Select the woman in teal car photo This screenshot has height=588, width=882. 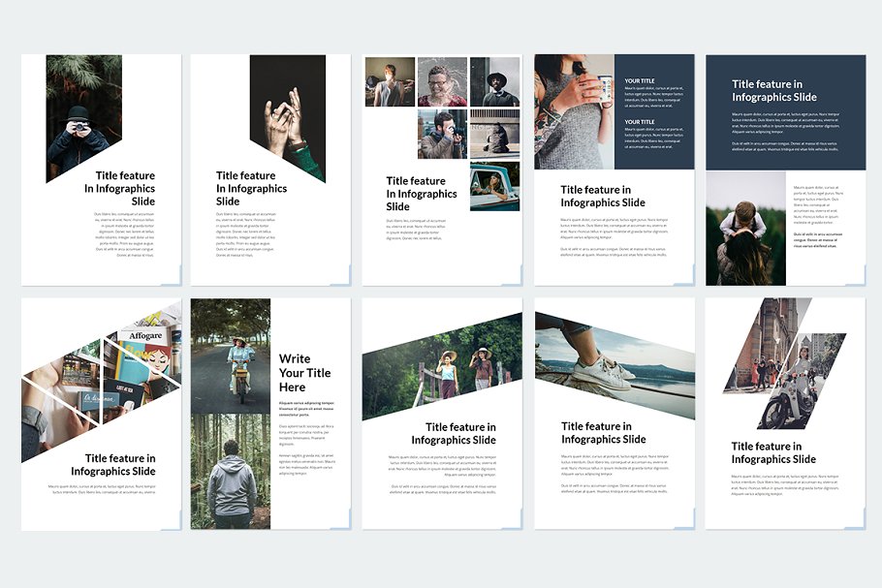pos(494,186)
